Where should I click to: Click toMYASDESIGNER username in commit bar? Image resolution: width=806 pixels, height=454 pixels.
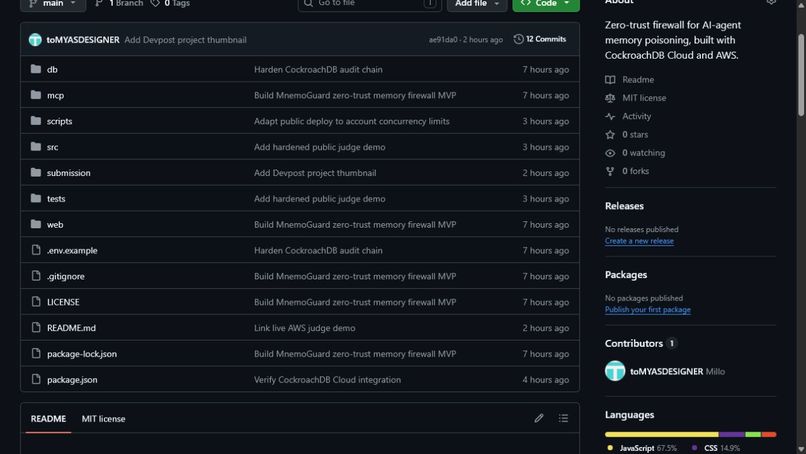(x=83, y=40)
